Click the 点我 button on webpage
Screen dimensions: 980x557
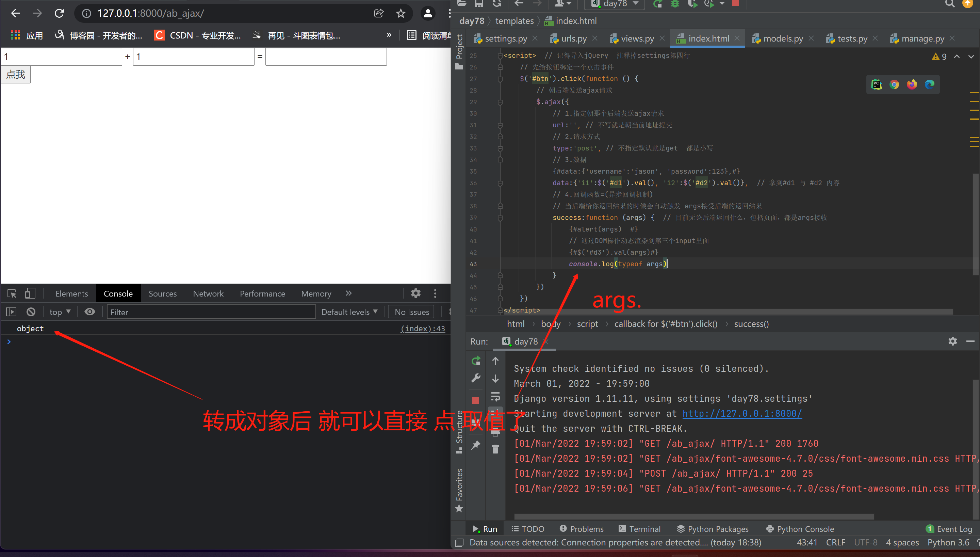tap(15, 75)
